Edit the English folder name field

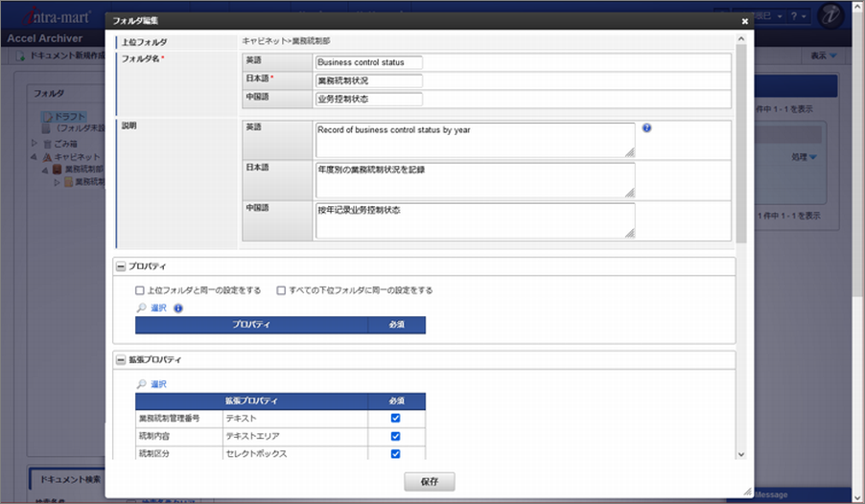pyautogui.click(x=369, y=62)
